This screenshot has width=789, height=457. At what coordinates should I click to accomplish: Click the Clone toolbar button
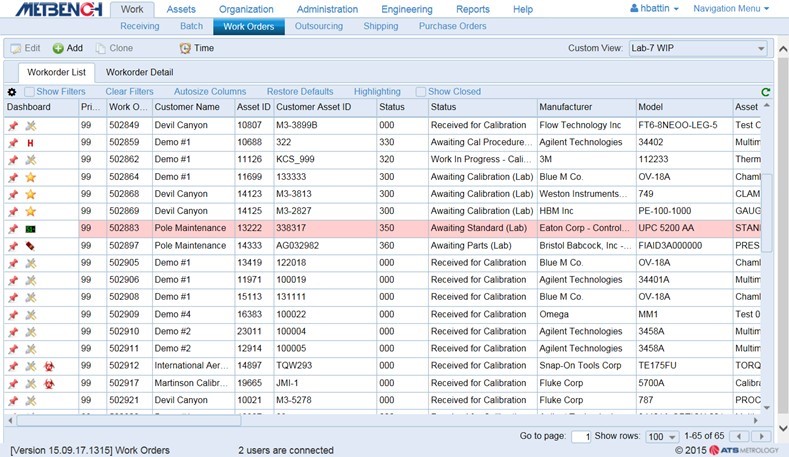click(114, 48)
